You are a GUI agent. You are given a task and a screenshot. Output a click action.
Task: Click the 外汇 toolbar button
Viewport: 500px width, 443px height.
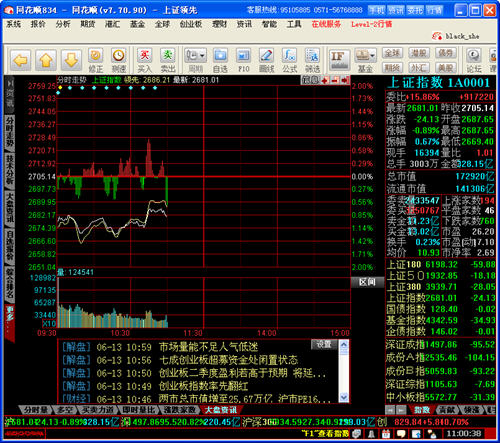419,68
